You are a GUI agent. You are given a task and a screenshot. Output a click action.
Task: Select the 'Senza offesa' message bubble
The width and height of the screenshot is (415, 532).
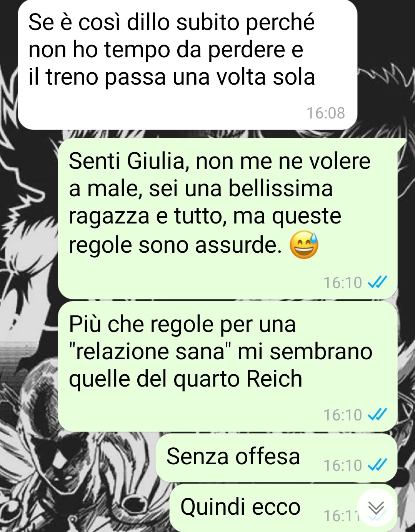pos(277,458)
